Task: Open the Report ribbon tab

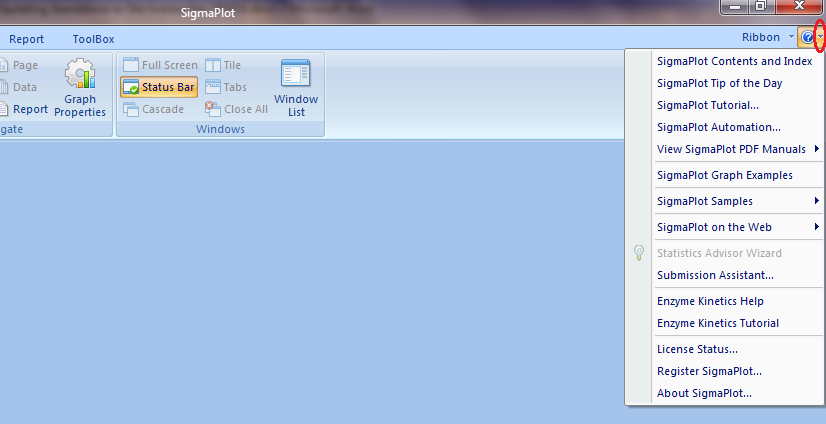Action: pyautogui.click(x=27, y=39)
